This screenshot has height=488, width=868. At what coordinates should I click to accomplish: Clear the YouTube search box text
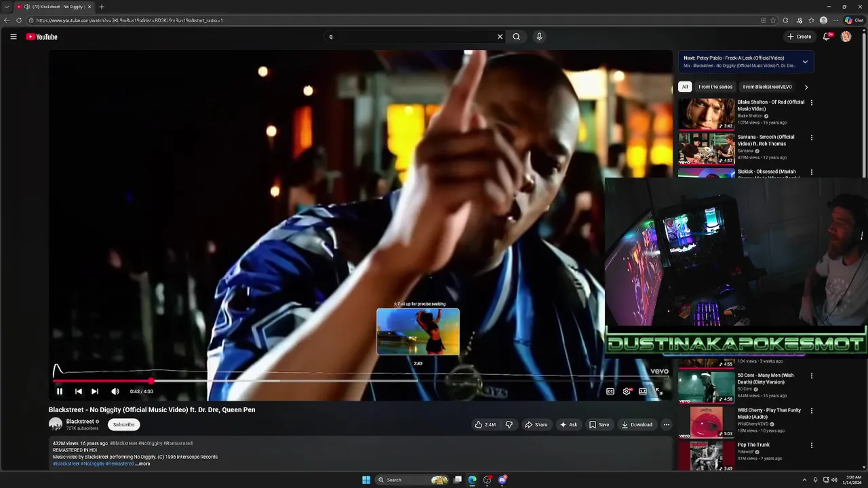tap(500, 37)
